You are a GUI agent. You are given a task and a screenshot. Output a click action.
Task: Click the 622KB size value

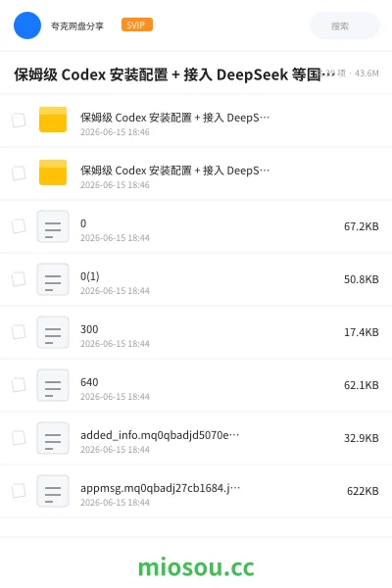click(363, 491)
